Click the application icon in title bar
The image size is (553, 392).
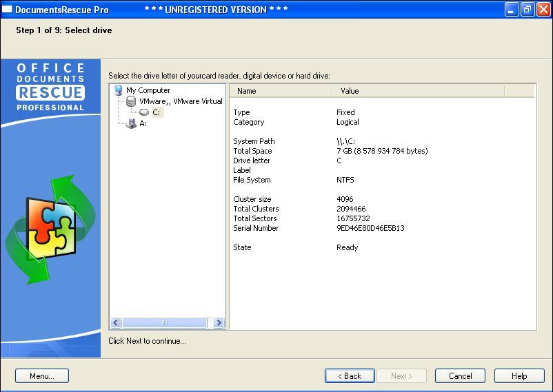pyautogui.click(x=7, y=10)
